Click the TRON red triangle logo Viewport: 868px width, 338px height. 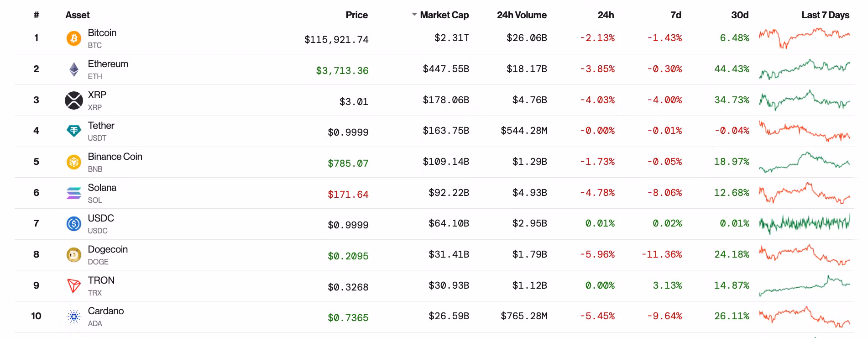pos(73,286)
